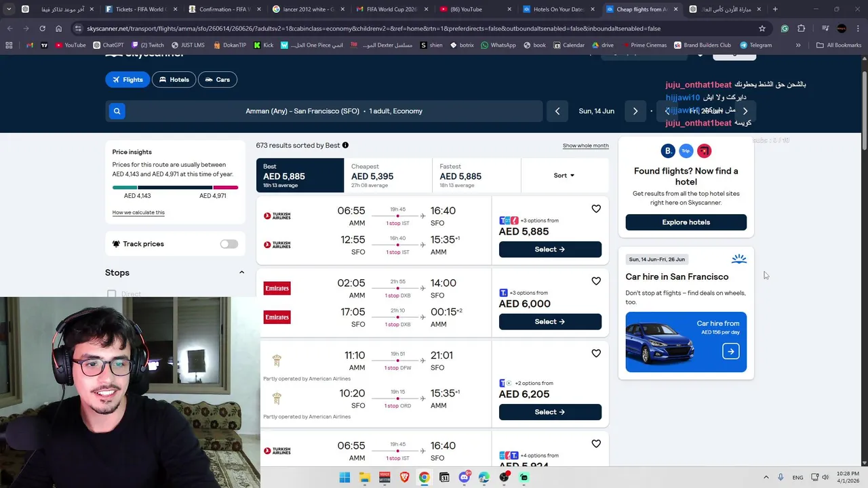
Task: Check the Direct stops checkbox
Action: point(112,294)
